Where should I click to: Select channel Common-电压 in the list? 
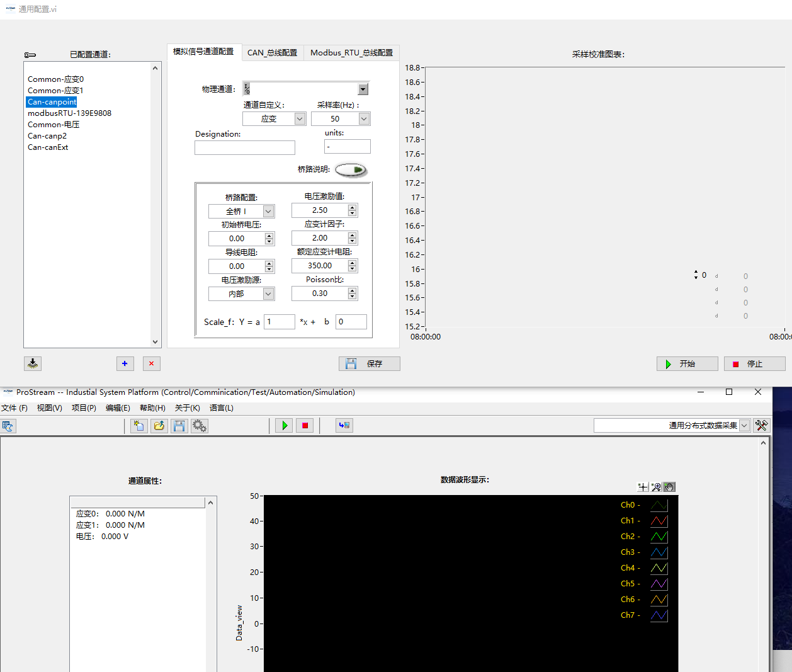coord(54,125)
